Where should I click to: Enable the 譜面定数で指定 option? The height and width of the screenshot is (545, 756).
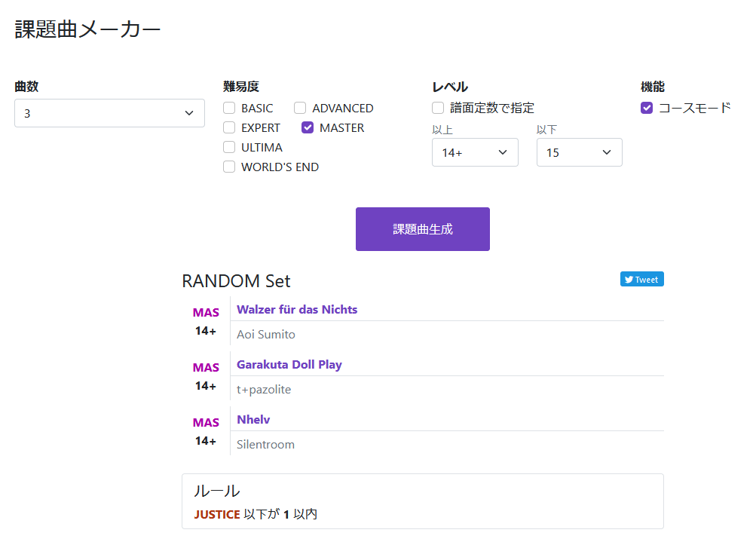tap(437, 108)
